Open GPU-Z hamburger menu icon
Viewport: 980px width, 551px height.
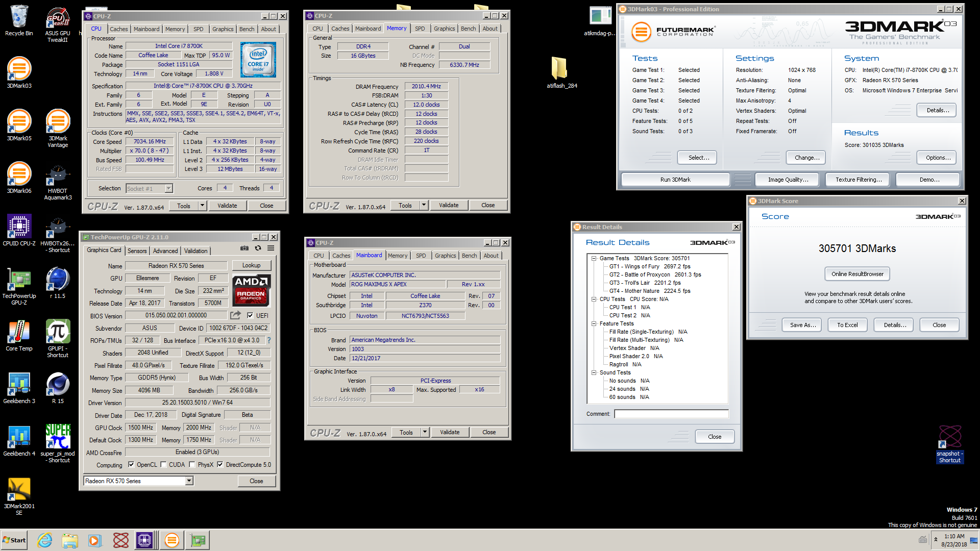point(271,248)
